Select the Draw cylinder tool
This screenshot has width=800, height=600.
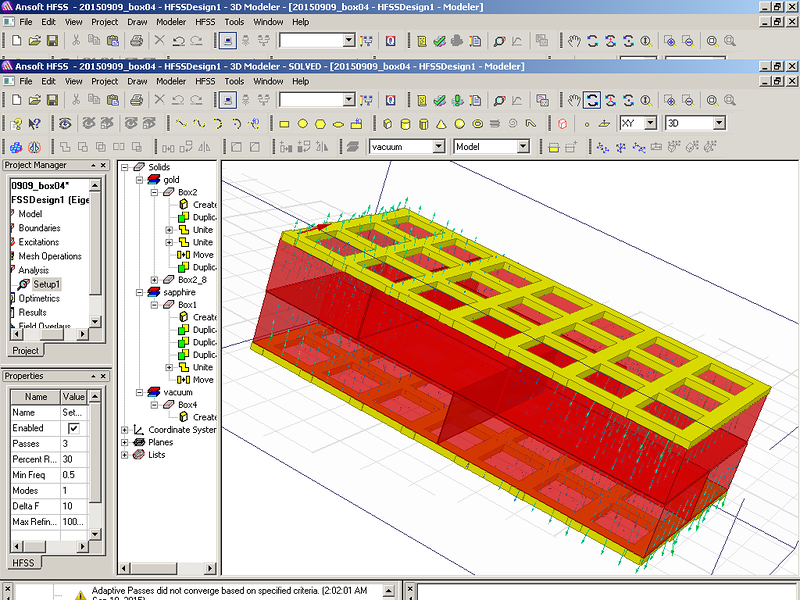[405, 123]
